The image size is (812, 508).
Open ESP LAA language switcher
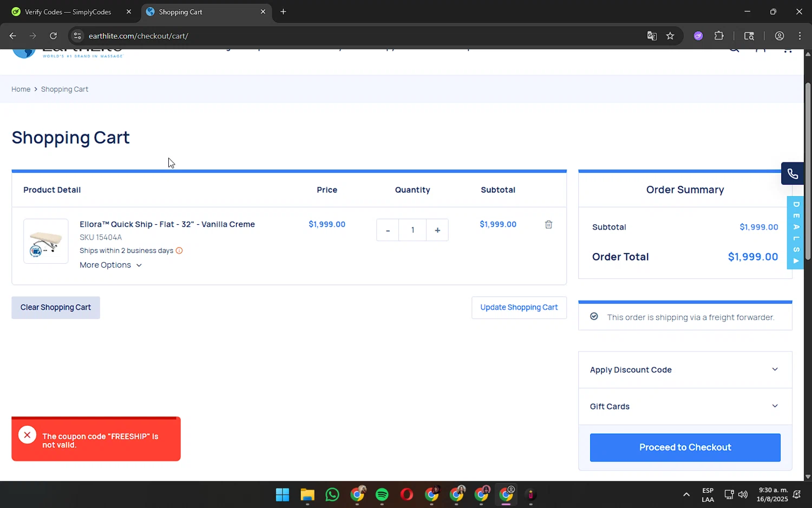tap(708, 494)
